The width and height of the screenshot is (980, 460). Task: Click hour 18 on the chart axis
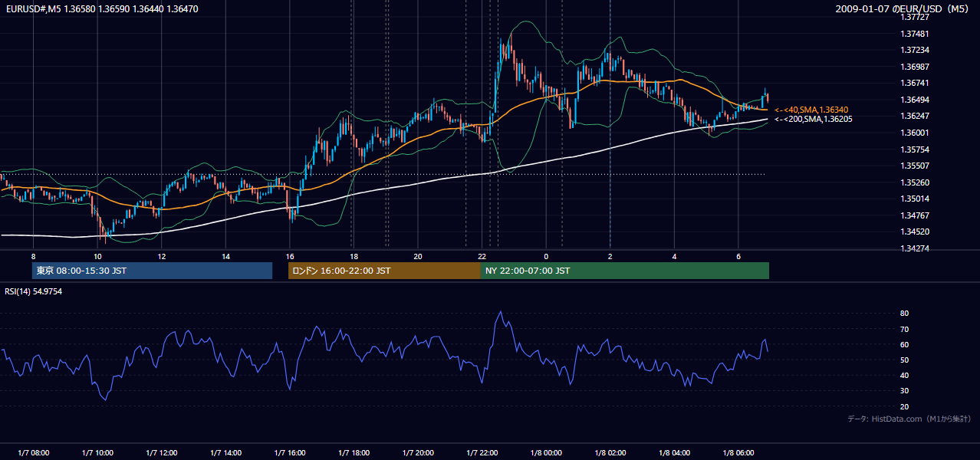354,255
